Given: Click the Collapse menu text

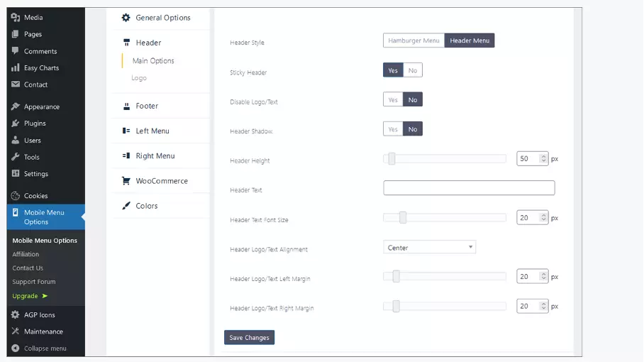Looking at the screenshot, I should [x=45, y=349].
